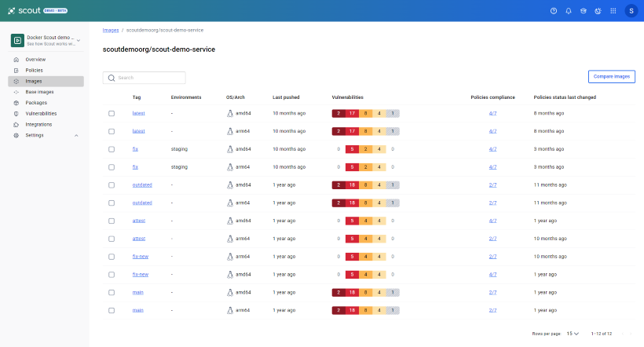Viewport: 644px width, 347px height.
Task: Collapse the Settings section chevron
Action: (76, 135)
